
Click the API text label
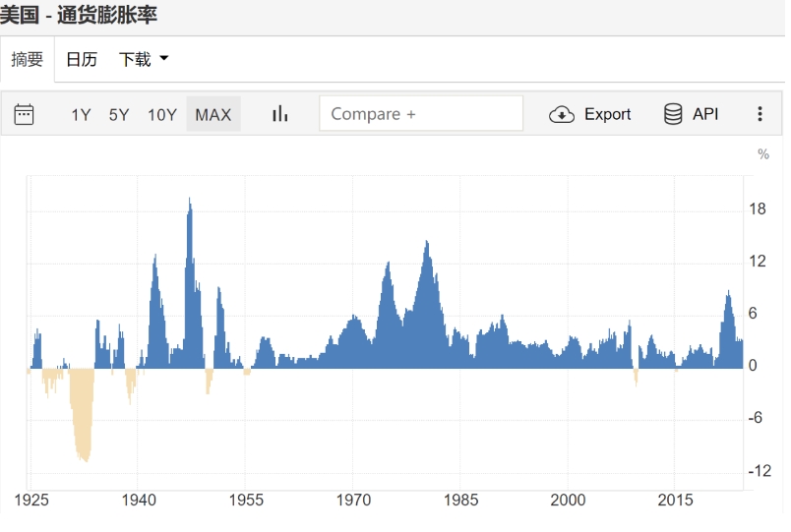pyautogui.click(x=705, y=114)
